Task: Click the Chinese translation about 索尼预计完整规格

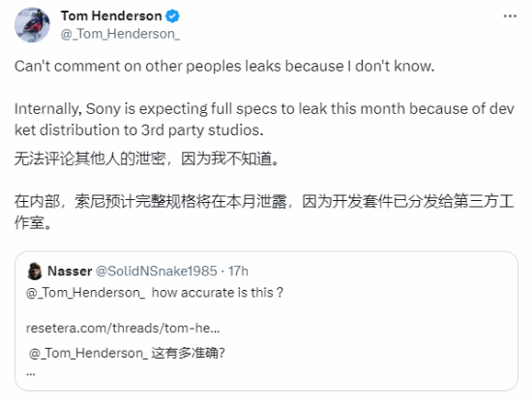Action: pos(264,212)
